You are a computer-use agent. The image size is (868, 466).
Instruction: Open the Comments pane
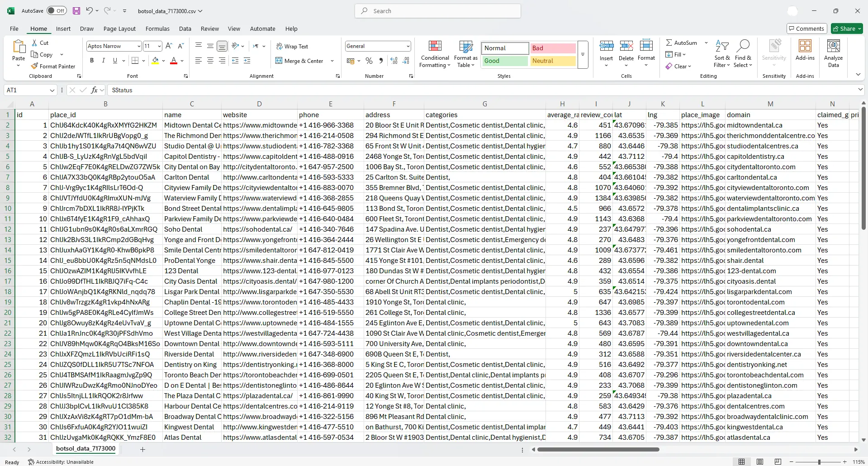click(806, 29)
